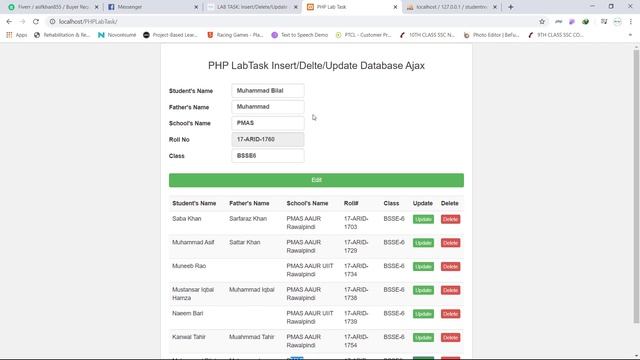Switch to LAB TASK Insert/Delete/Update tab
Image resolution: width=640 pixels, height=360 pixels.
[252, 7]
